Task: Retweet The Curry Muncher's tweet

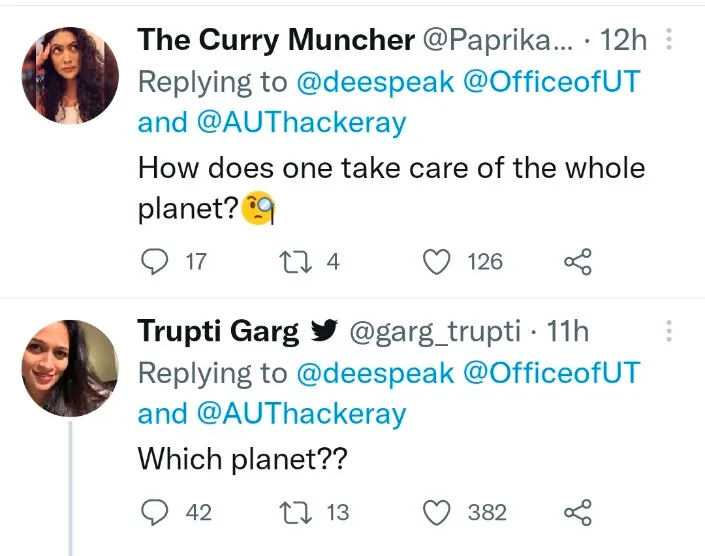Action: tap(295, 262)
